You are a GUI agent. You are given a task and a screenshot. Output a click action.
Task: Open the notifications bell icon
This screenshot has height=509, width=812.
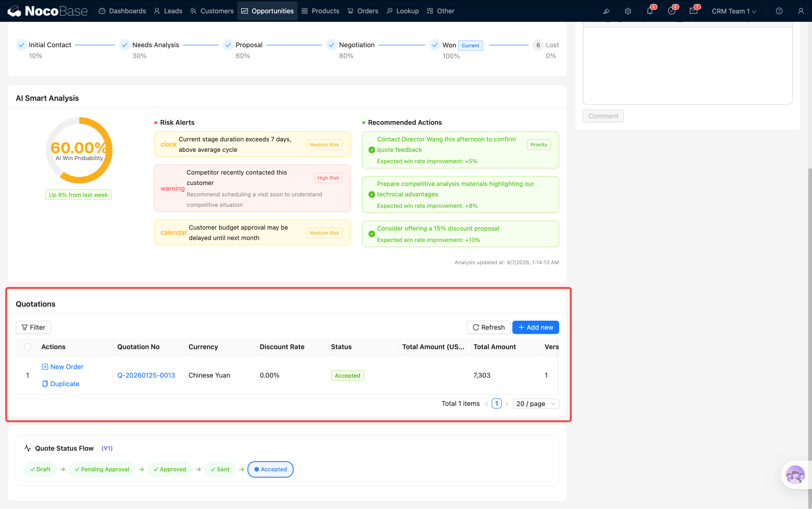(649, 11)
